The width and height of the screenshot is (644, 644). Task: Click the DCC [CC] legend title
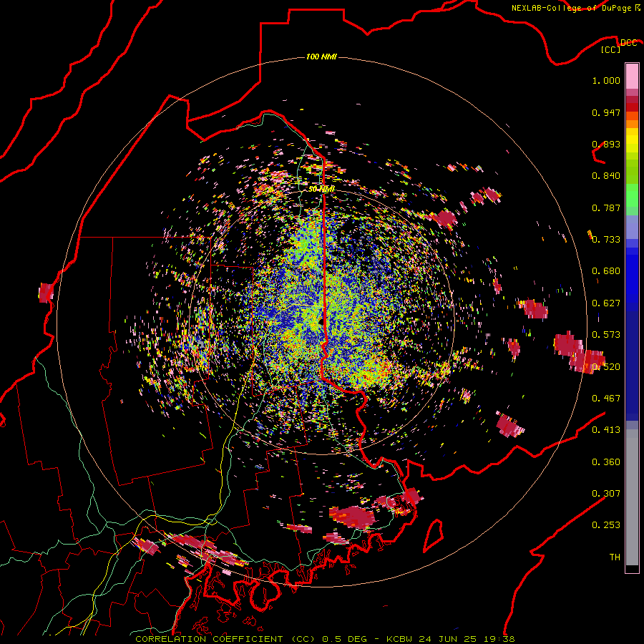pos(619,46)
